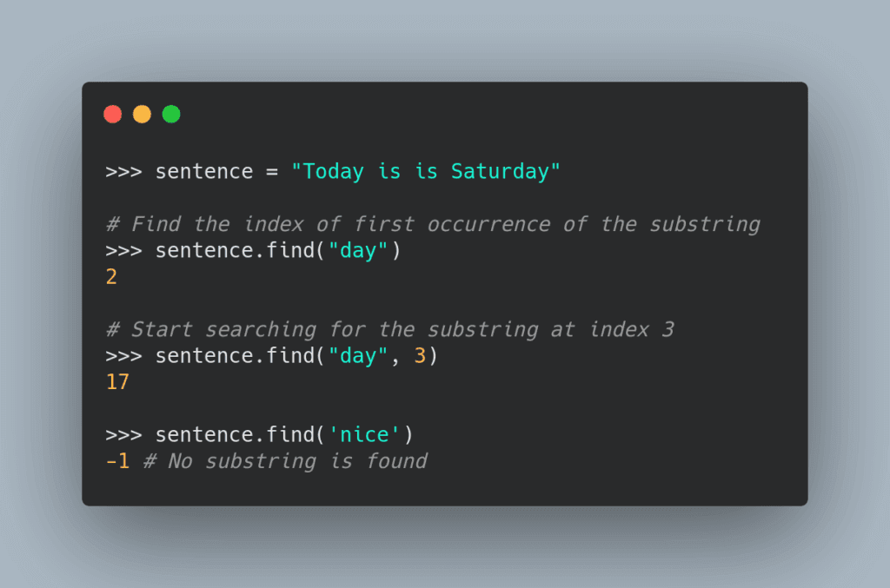Click the orange -1 output value
Image resolution: width=890 pixels, height=588 pixels.
click(117, 461)
